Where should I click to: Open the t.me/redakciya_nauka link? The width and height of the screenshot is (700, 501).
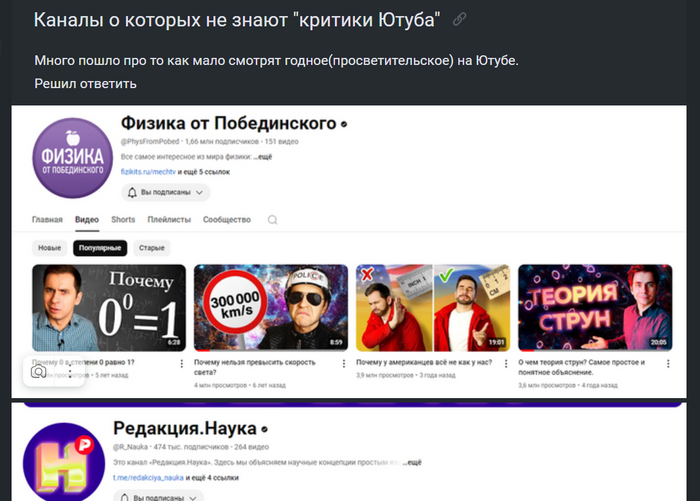148,478
